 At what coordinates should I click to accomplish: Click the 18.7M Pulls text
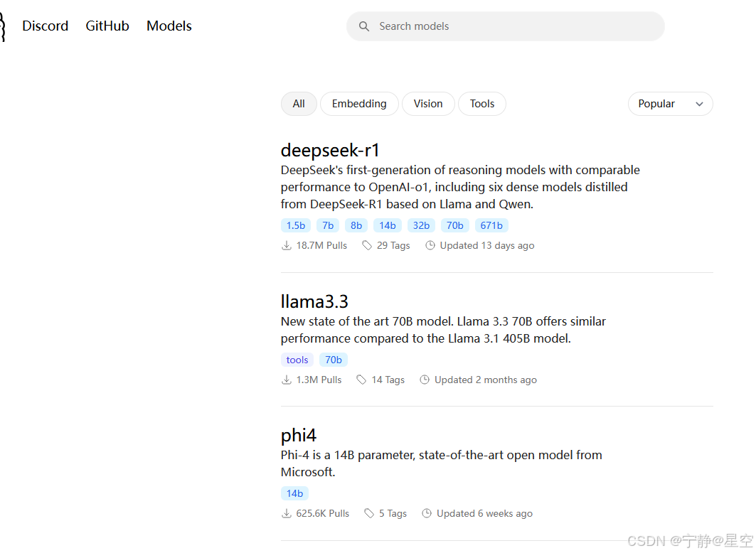pyautogui.click(x=321, y=246)
